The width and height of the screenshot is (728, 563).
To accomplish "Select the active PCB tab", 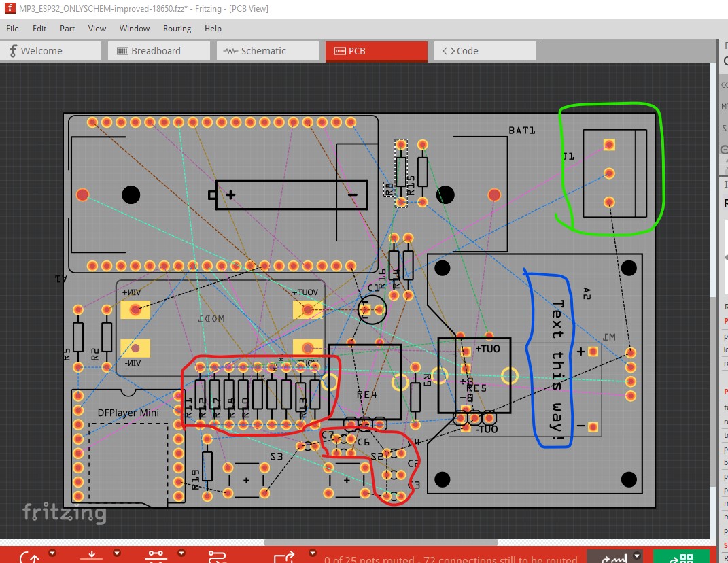I will click(x=376, y=51).
